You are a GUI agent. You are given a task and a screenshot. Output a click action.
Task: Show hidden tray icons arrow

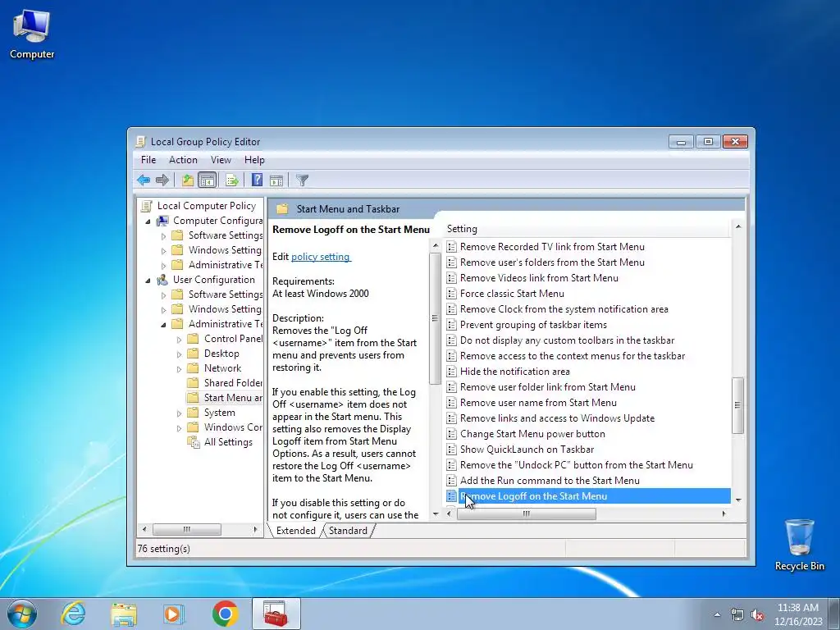(x=717, y=614)
